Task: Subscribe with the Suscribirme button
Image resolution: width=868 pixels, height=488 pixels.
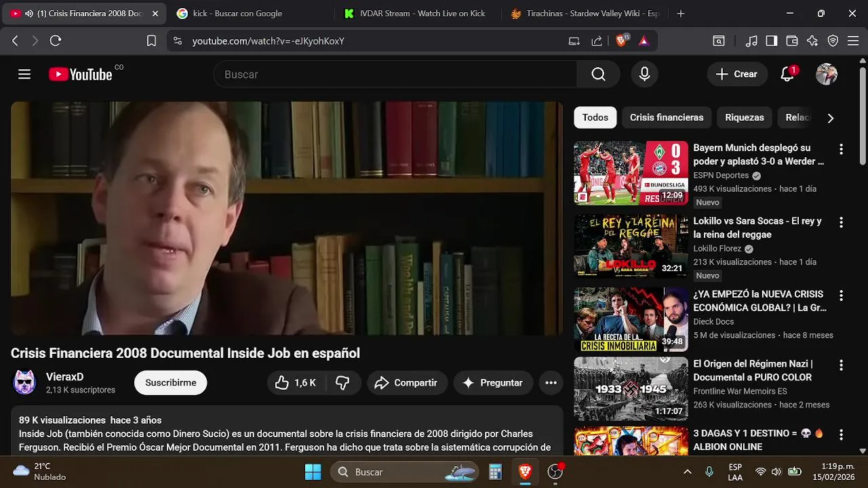Action: pyautogui.click(x=171, y=383)
